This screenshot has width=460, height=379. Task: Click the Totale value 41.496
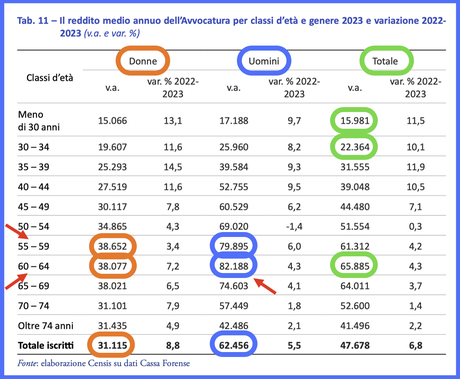tap(355, 326)
